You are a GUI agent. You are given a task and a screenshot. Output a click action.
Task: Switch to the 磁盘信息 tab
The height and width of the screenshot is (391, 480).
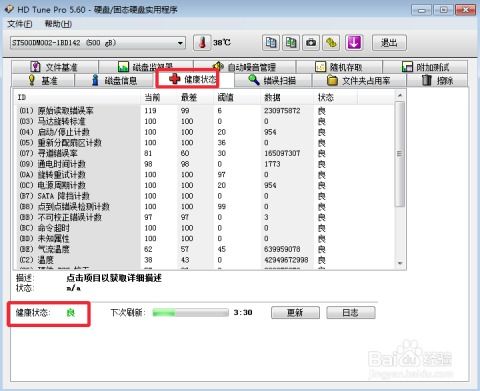(114, 80)
